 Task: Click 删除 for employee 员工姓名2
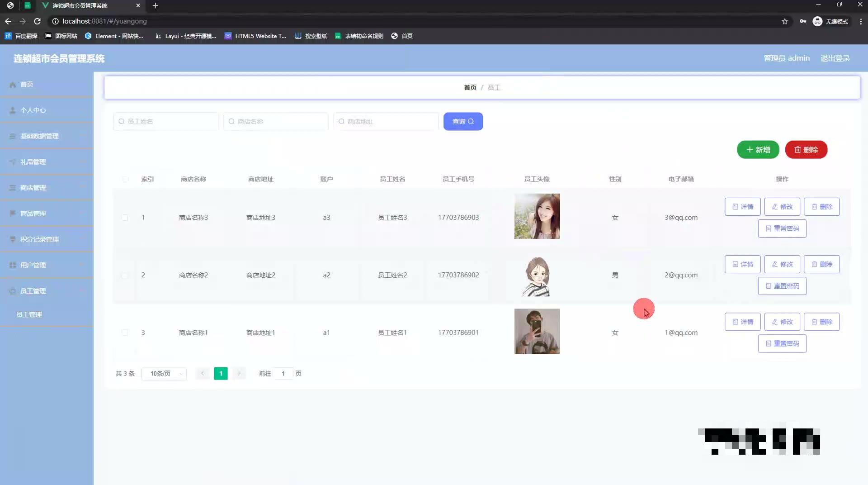821,264
